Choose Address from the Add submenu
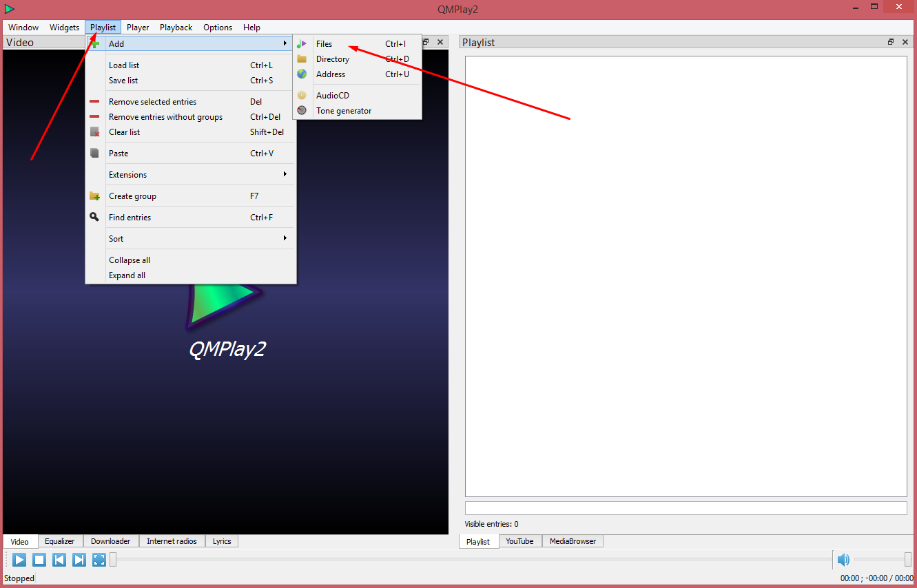Screen dimensions: 917x588 (357, 74)
